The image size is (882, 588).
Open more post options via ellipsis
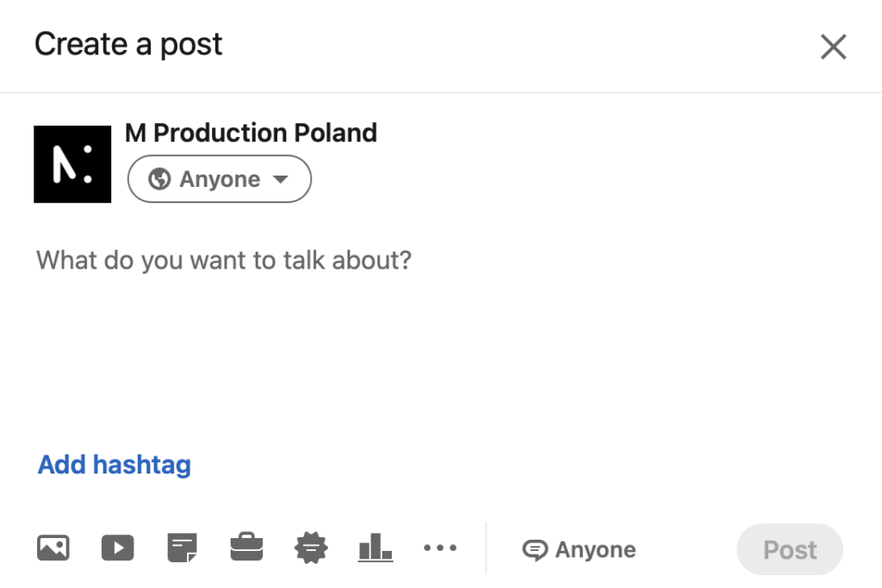tap(440, 548)
